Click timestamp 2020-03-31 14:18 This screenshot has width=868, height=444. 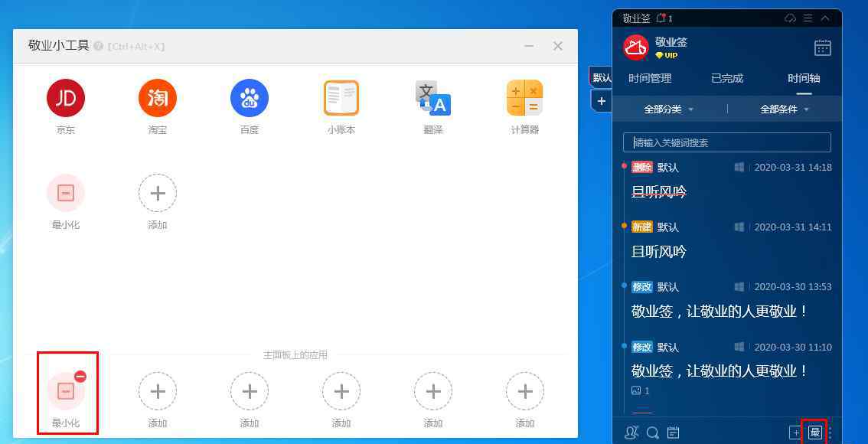tap(793, 167)
